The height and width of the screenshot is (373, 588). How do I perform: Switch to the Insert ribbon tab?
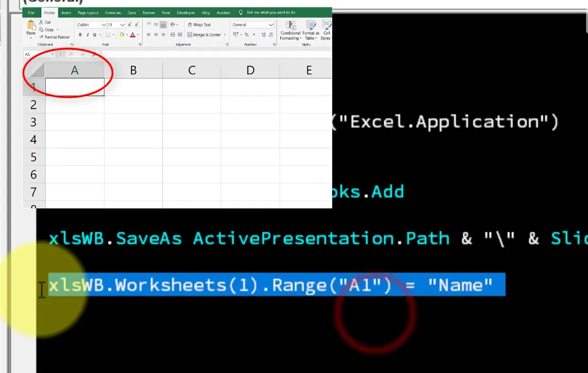[66, 12]
